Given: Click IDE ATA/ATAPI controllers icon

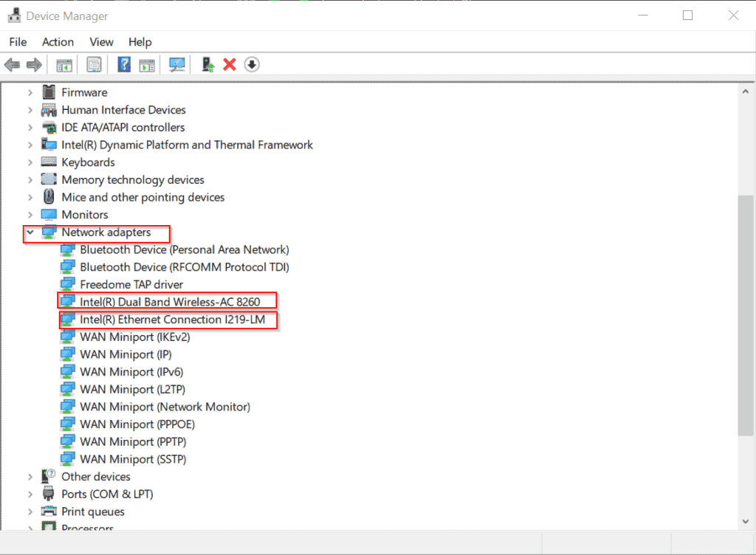Looking at the screenshot, I should click(x=49, y=128).
